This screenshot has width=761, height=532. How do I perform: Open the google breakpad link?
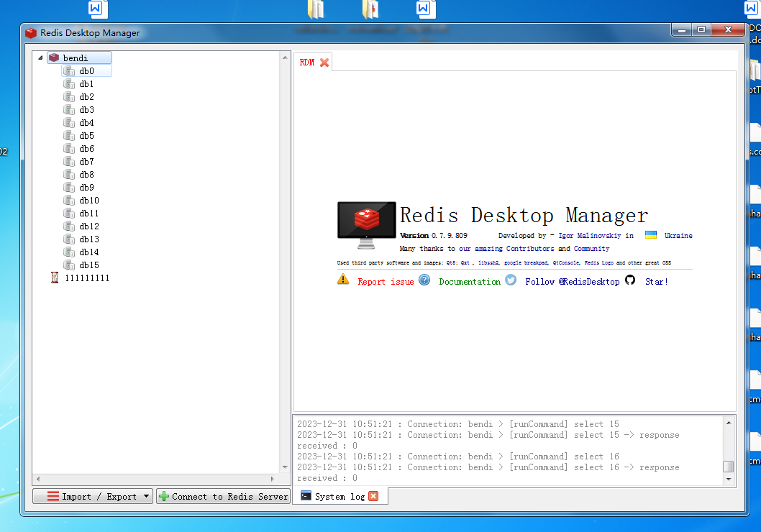coord(526,263)
